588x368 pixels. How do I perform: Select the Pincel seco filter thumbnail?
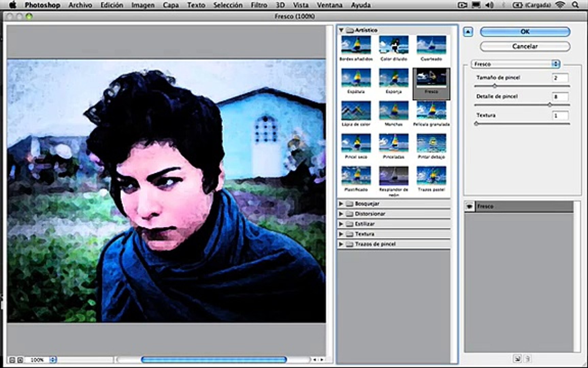[356, 143]
